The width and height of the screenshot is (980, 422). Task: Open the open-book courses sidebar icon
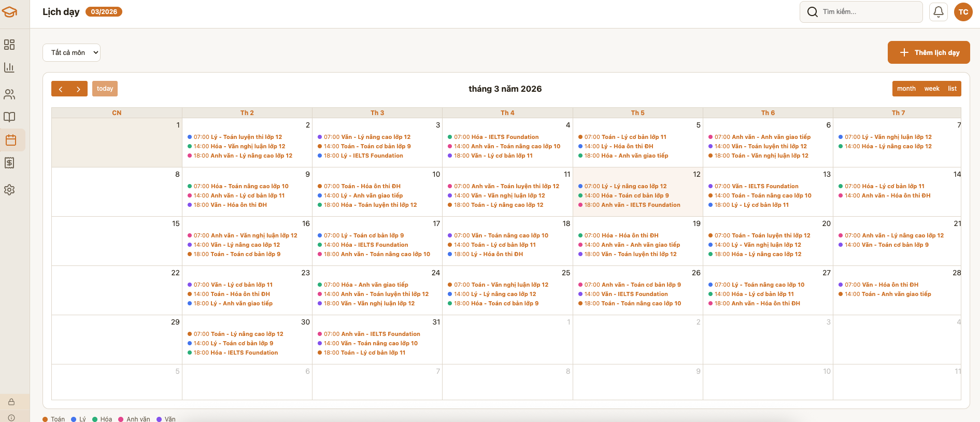[9, 117]
